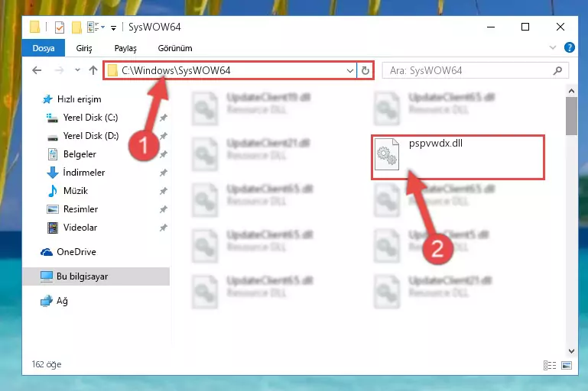Switch to the Görünüm ribbon tab
The height and width of the screenshot is (391, 588).
175,48
